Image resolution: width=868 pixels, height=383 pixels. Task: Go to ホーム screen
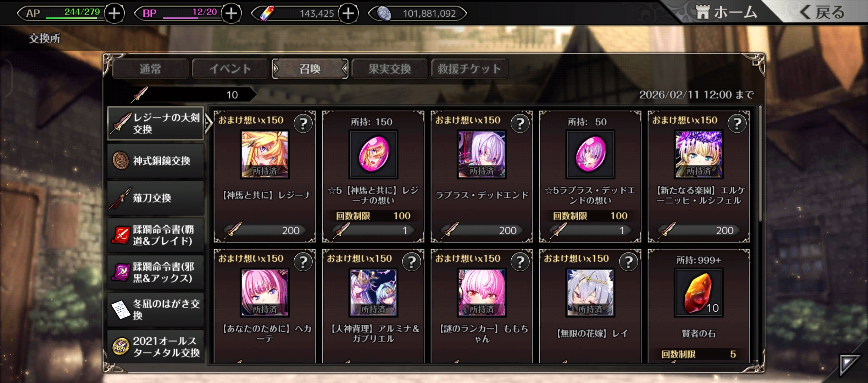(725, 12)
